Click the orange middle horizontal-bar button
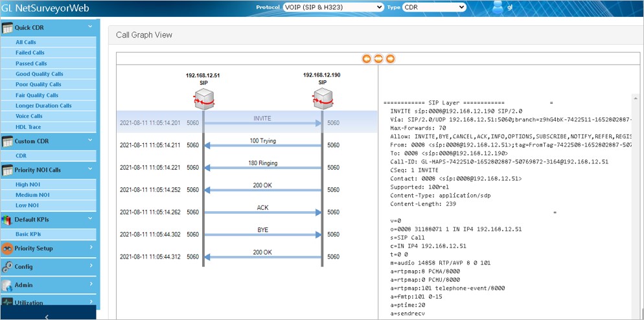This screenshot has width=644, height=320. (x=378, y=59)
